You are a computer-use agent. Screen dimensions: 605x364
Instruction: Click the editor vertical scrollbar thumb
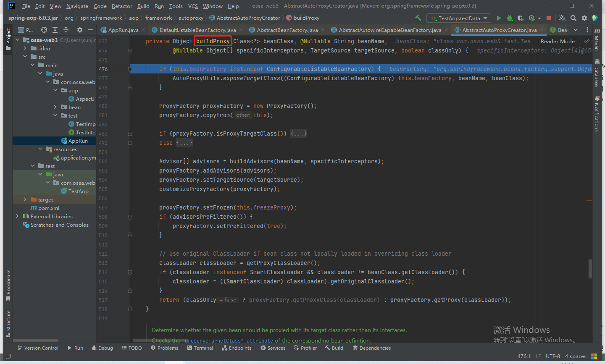(590, 269)
